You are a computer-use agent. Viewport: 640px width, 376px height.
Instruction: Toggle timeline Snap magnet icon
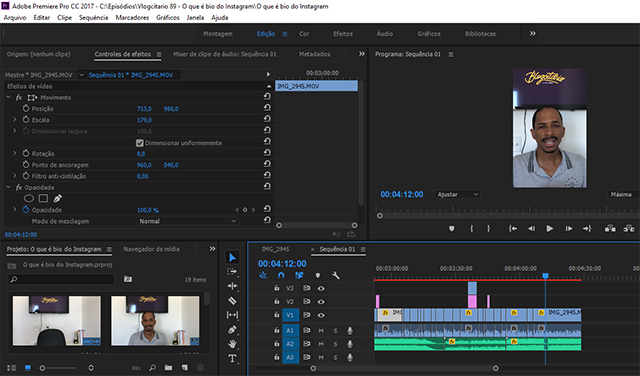281,276
